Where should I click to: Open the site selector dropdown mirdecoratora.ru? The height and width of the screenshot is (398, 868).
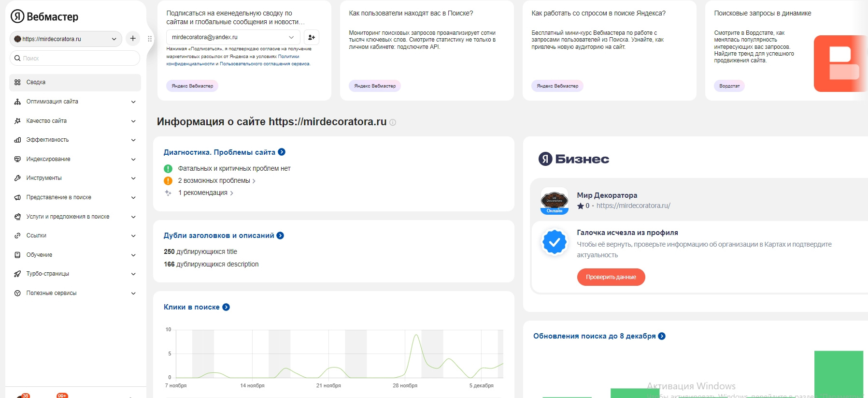tap(66, 39)
